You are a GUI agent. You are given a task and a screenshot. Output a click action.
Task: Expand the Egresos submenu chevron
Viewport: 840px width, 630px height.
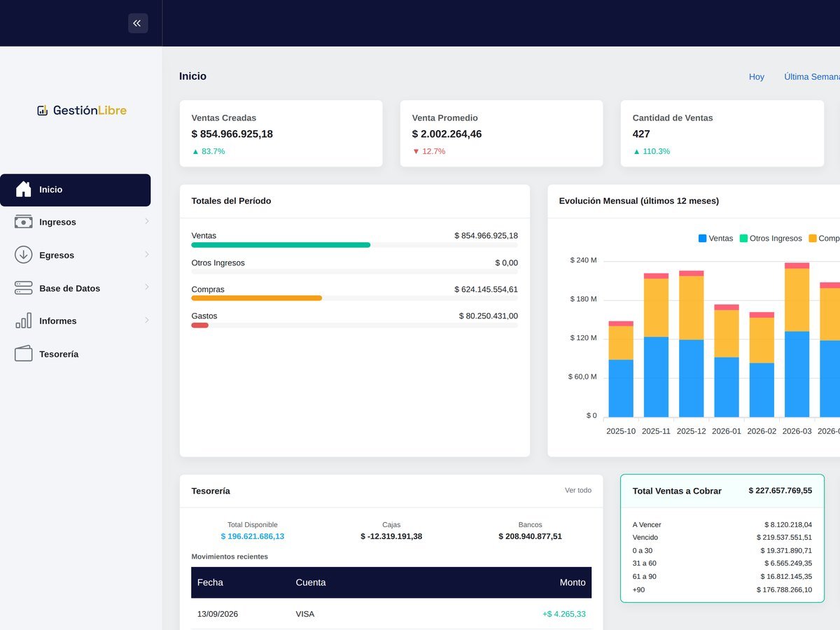(146, 254)
